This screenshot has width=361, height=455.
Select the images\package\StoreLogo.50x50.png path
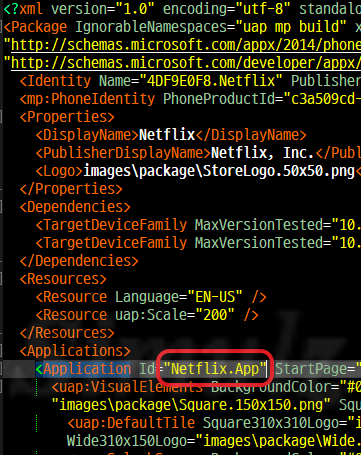(x=219, y=171)
